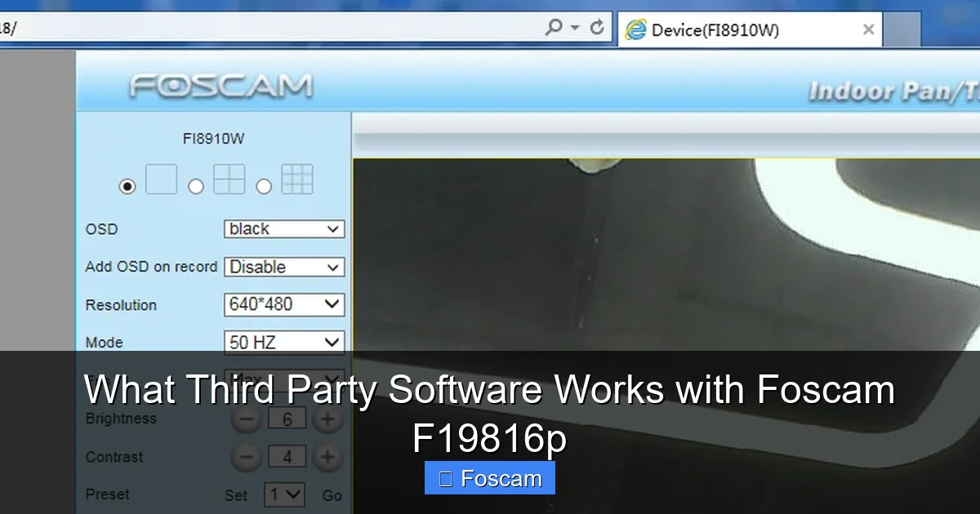Enable the four-channel view radio button
This screenshot has width=980, height=514.
coord(196,186)
